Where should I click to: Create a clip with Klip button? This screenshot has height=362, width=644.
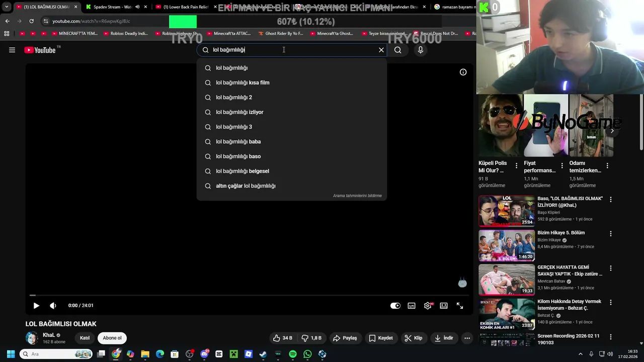coord(414,338)
